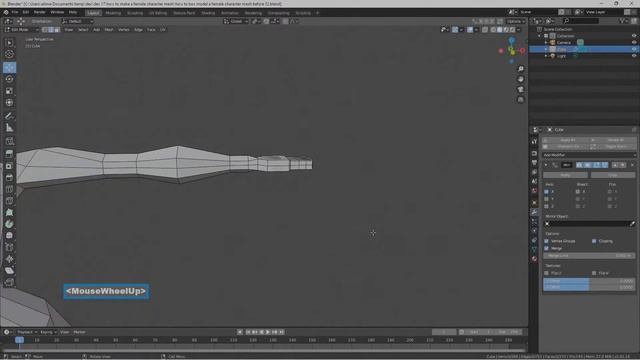The height and width of the screenshot is (360, 640).
Task: Pick the Measure tool
Action: tap(9, 128)
